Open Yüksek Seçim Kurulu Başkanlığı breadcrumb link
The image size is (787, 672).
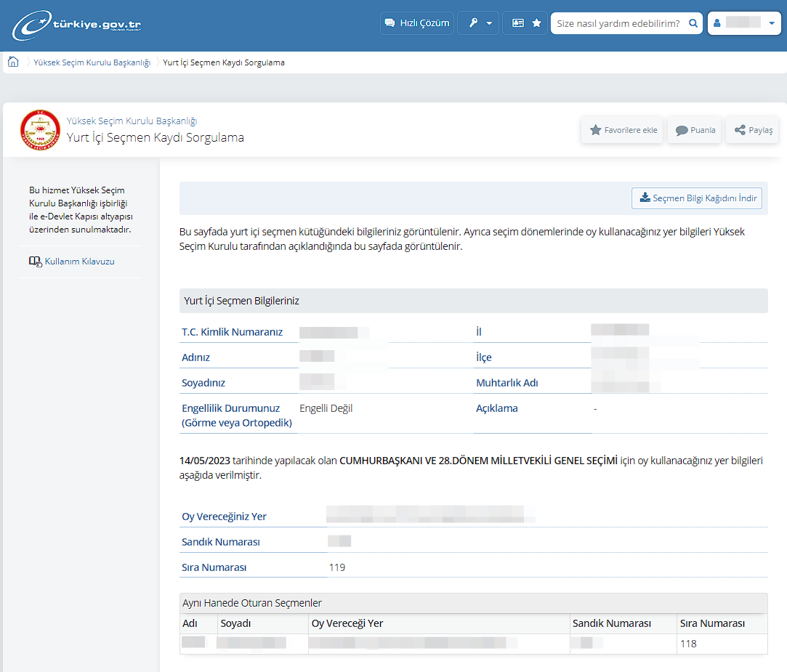point(92,62)
